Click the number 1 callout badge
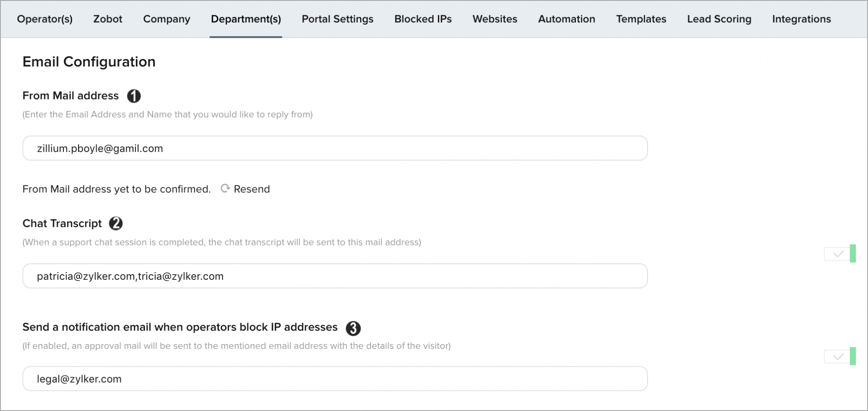Image resolution: width=868 pixels, height=411 pixels. click(134, 96)
